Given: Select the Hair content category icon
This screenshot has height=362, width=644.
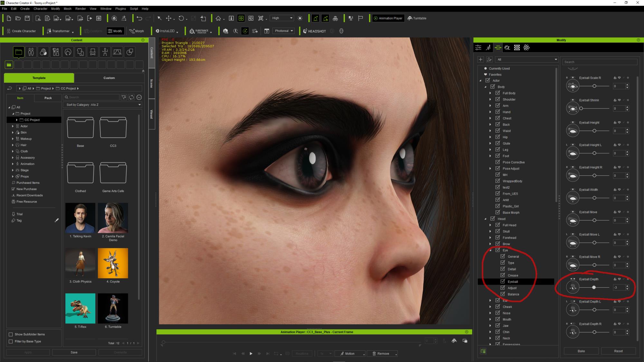Looking at the screenshot, I should pyautogui.click(x=68, y=52).
